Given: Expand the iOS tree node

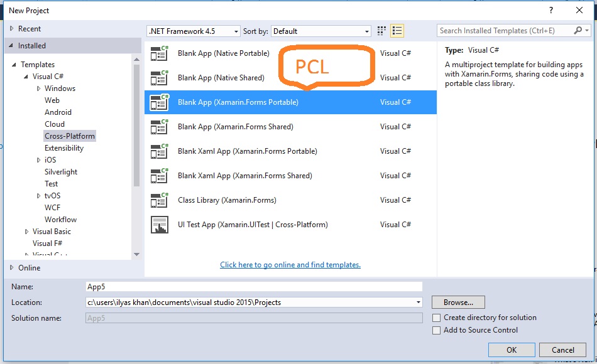Looking at the screenshot, I should click(x=40, y=159).
